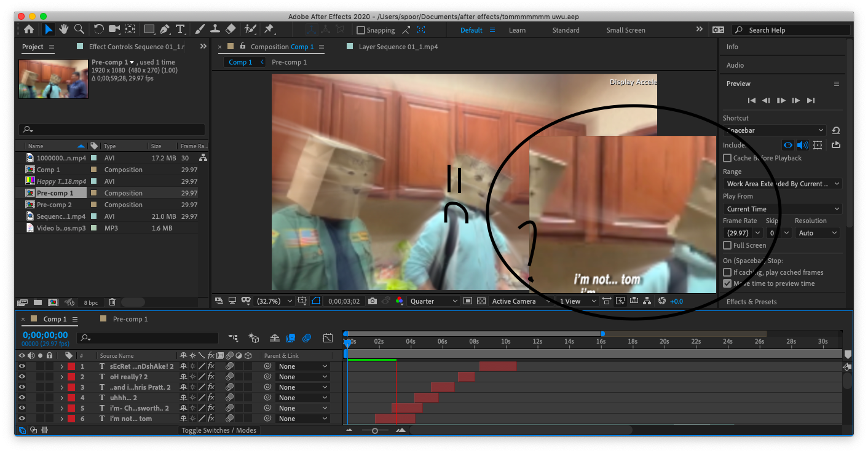868x453 pixels.
Task: Hide the 'i'm not... tom' layer
Action: click(x=23, y=418)
